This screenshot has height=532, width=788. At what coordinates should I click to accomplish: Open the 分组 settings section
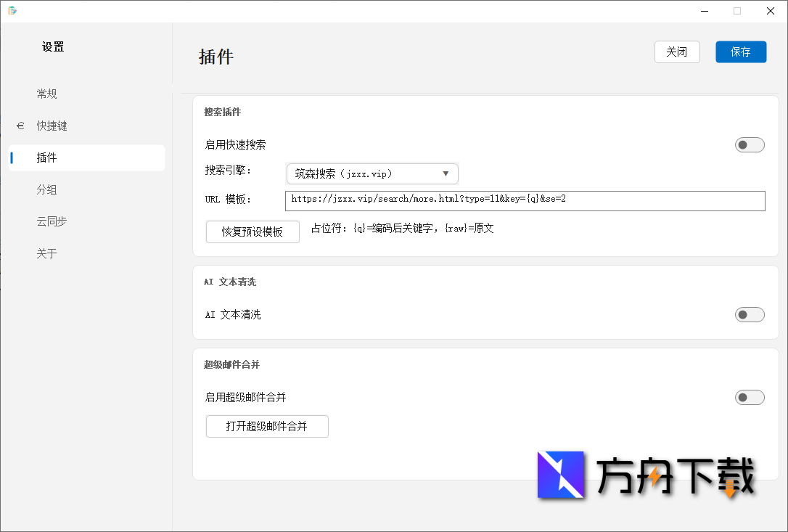pyautogui.click(x=47, y=189)
